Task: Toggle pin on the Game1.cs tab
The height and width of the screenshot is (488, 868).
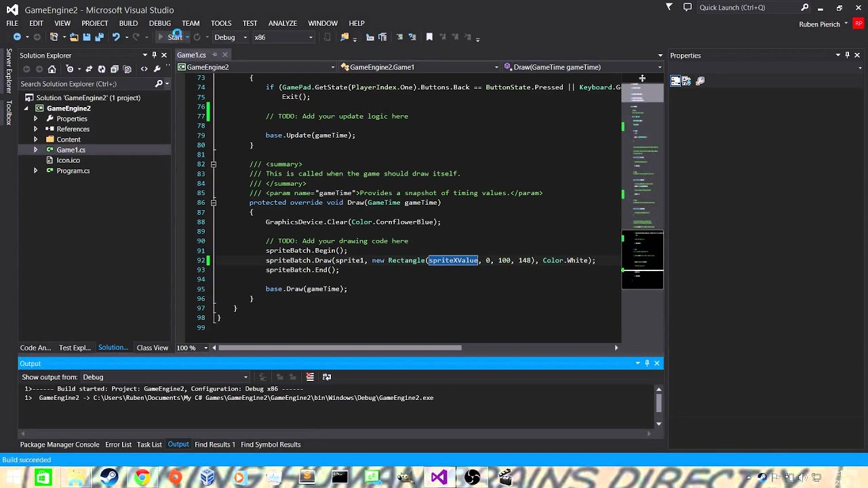Action: (x=215, y=55)
